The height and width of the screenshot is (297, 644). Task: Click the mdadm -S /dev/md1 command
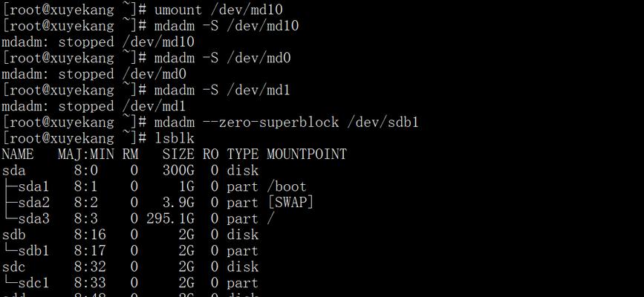[222, 90]
